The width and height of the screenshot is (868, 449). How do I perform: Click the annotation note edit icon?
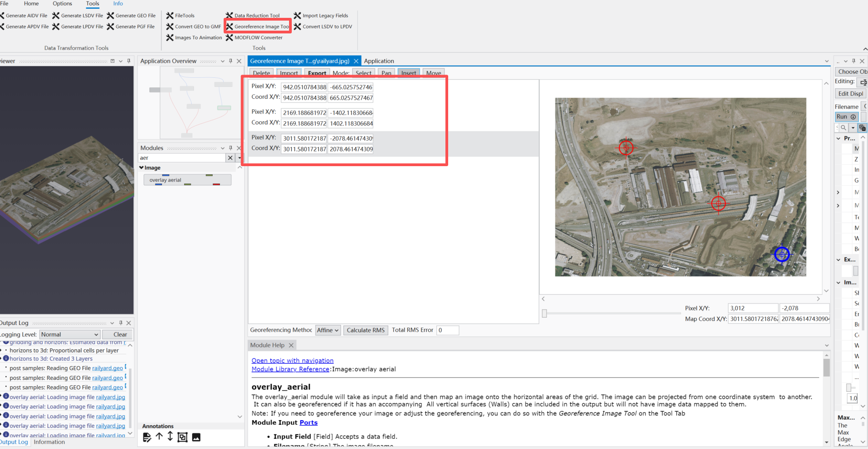click(x=147, y=437)
